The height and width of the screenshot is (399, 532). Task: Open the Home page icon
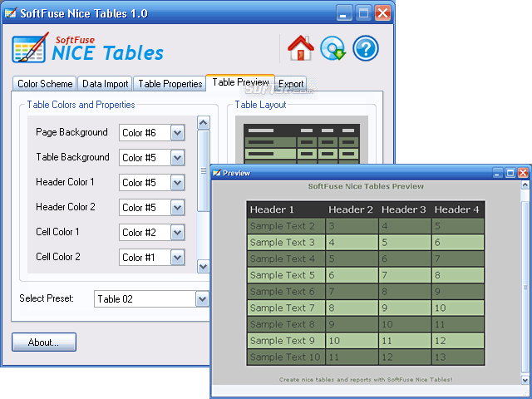[x=301, y=48]
